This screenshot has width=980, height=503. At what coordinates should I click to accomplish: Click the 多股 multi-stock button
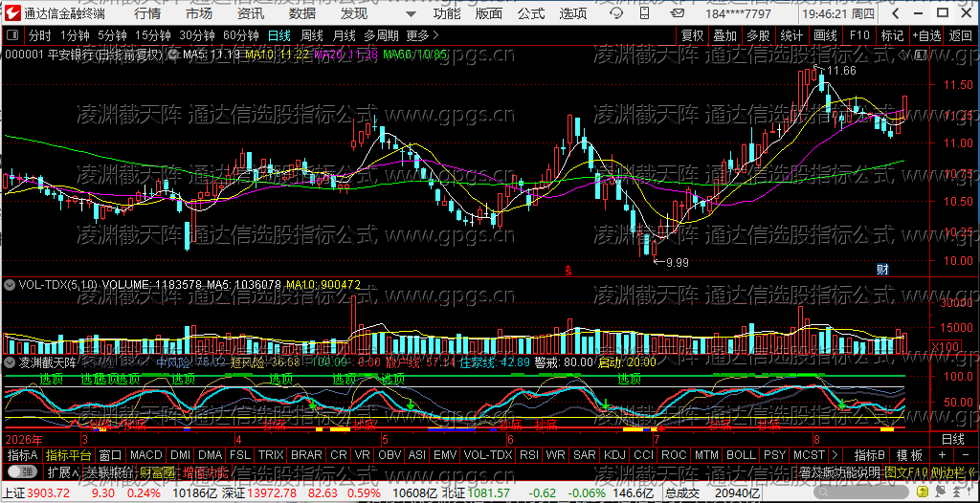(758, 35)
